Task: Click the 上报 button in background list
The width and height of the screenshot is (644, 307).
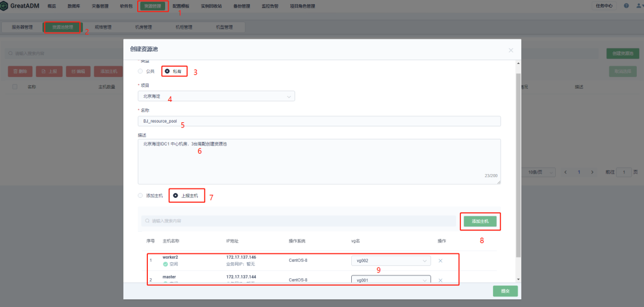Action: (49, 71)
